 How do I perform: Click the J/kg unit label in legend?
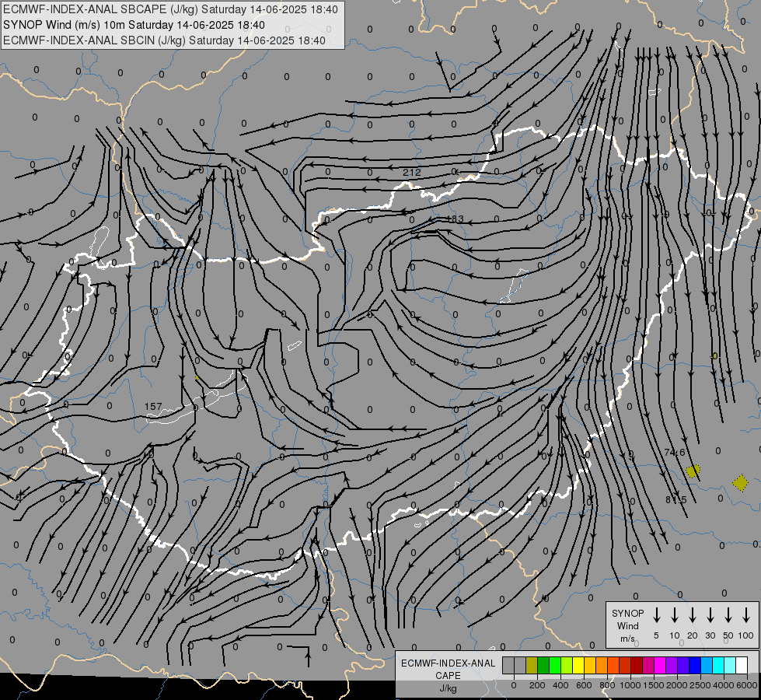(448, 688)
